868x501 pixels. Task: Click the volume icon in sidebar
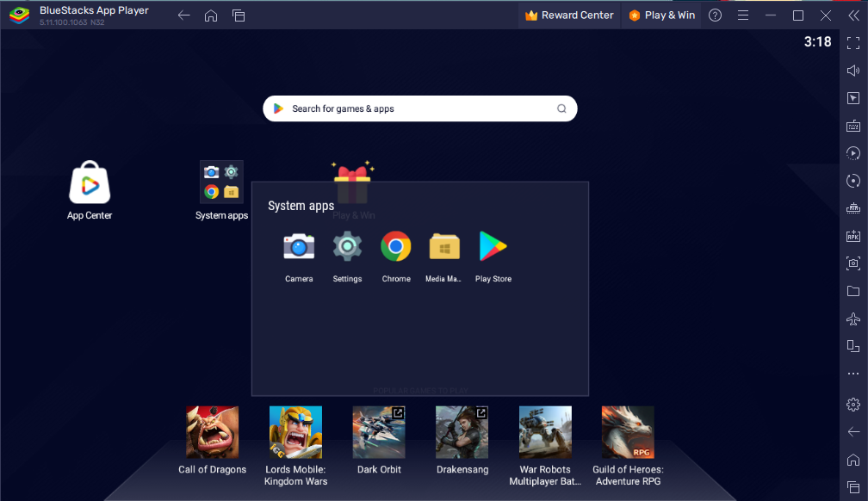[x=853, y=71]
